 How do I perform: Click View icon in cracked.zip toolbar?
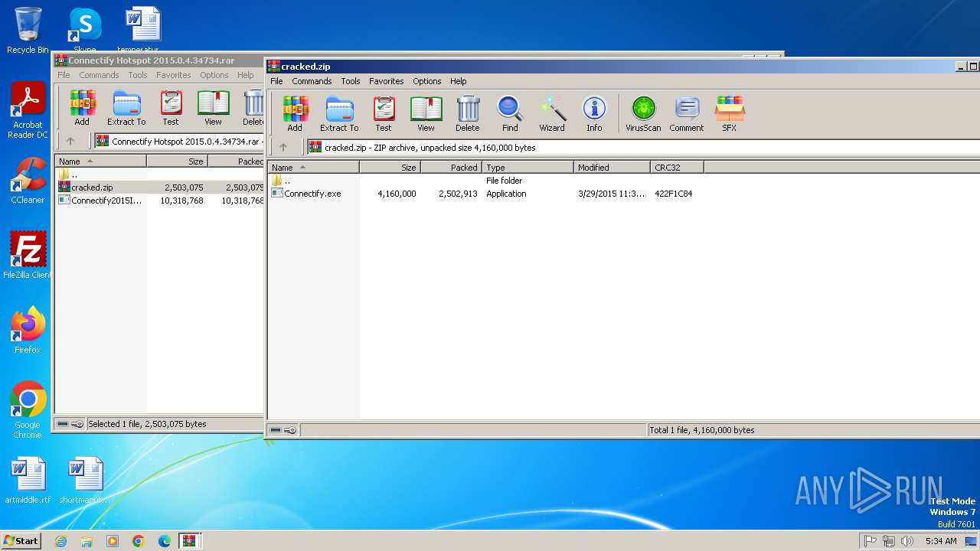(426, 114)
